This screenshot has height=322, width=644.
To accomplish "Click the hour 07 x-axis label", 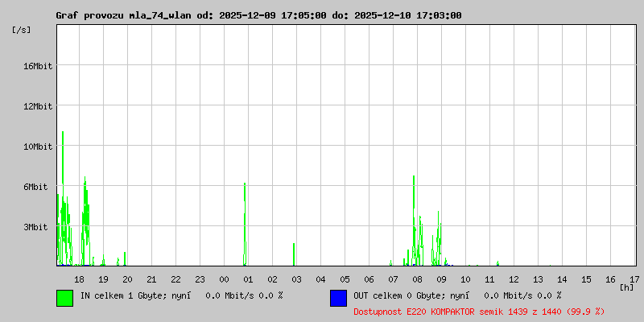I will point(394,279).
